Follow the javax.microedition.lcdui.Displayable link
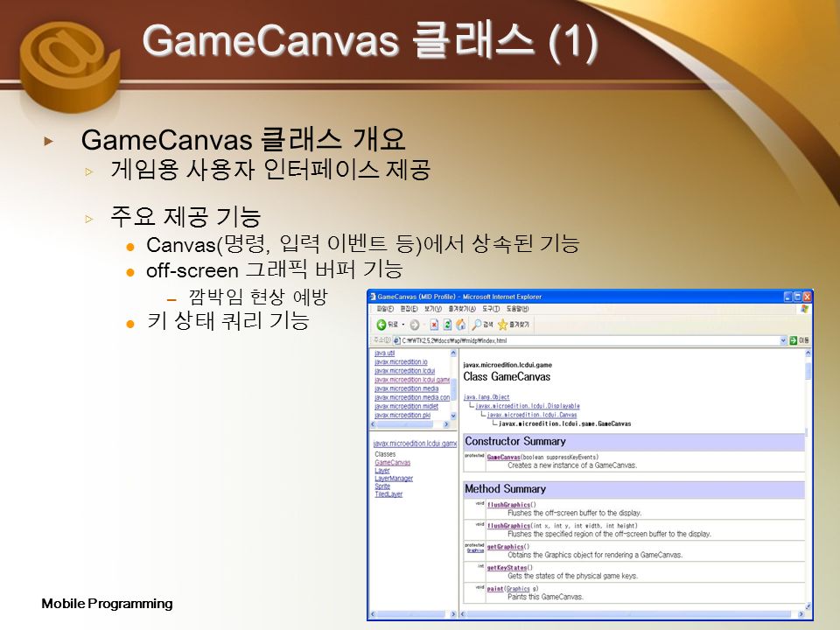This screenshot has width=840, height=630. coord(528,406)
